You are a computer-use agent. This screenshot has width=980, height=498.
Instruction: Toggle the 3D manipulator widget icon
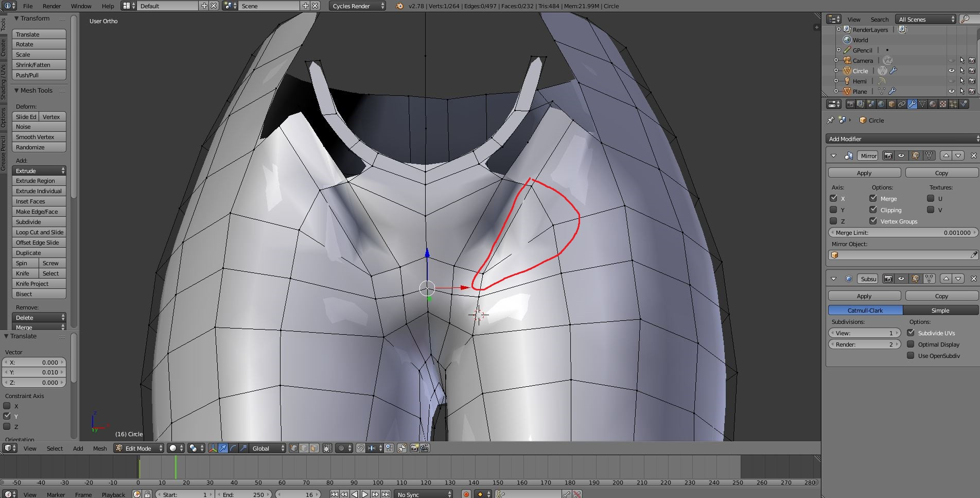tap(213, 449)
